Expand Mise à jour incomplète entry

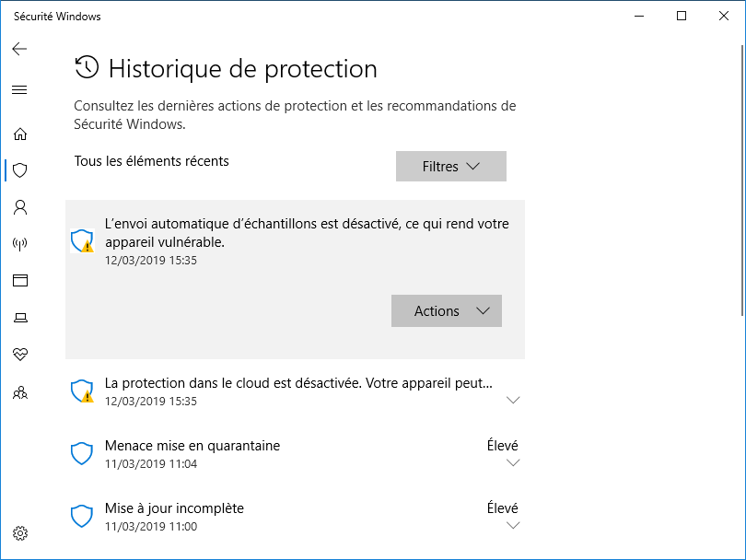[x=513, y=525]
